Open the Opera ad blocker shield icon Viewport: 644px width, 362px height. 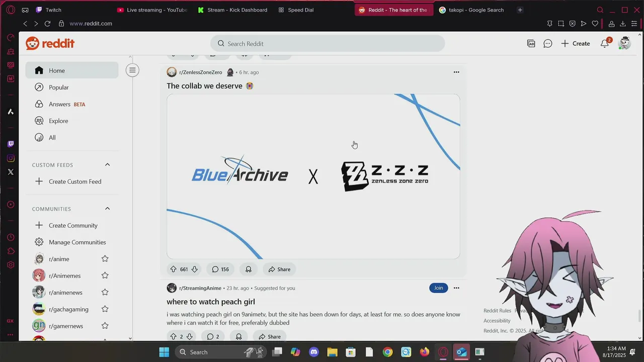click(572, 24)
